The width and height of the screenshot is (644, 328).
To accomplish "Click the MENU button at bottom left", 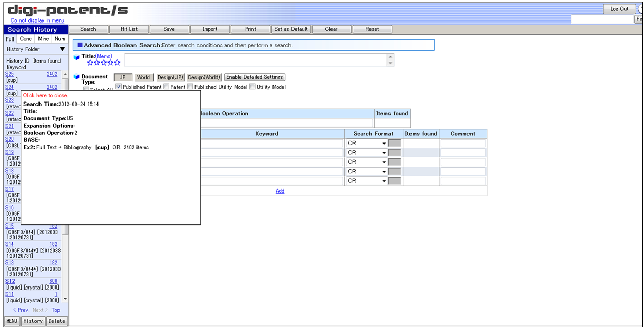I will click(x=12, y=321).
